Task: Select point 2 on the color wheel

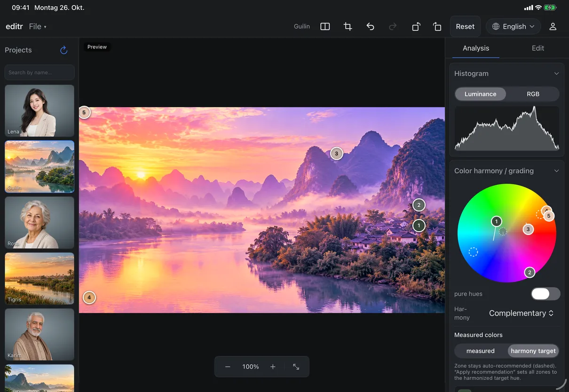Action: point(529,272)
